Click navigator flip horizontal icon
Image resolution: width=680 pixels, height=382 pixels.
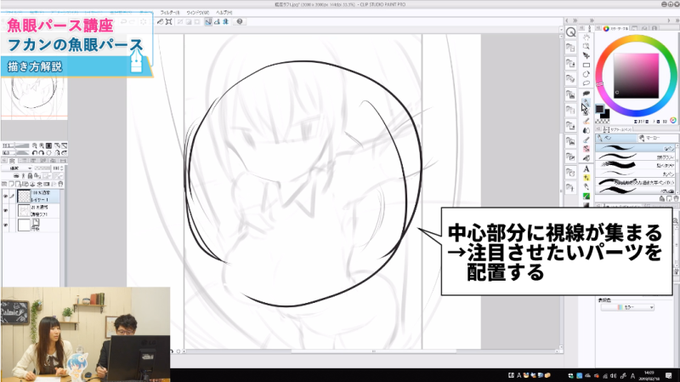57,153
